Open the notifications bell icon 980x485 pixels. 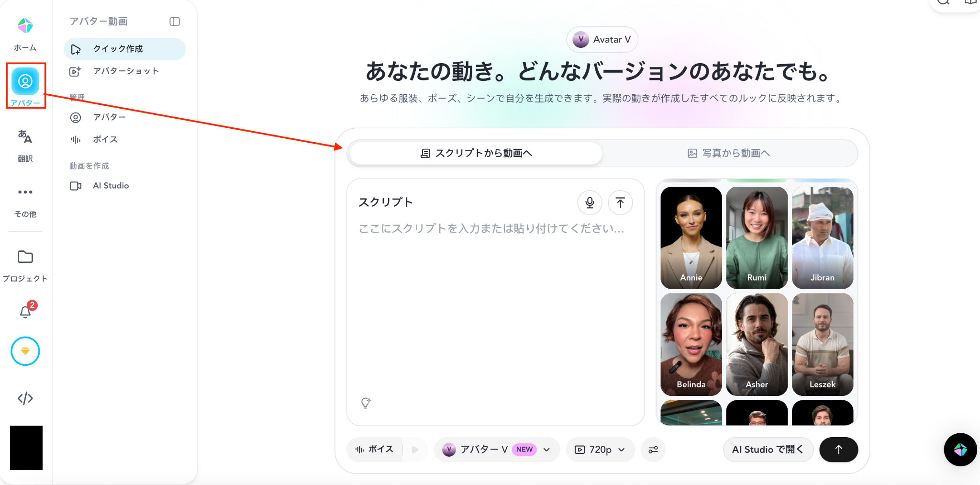(25, 312)
